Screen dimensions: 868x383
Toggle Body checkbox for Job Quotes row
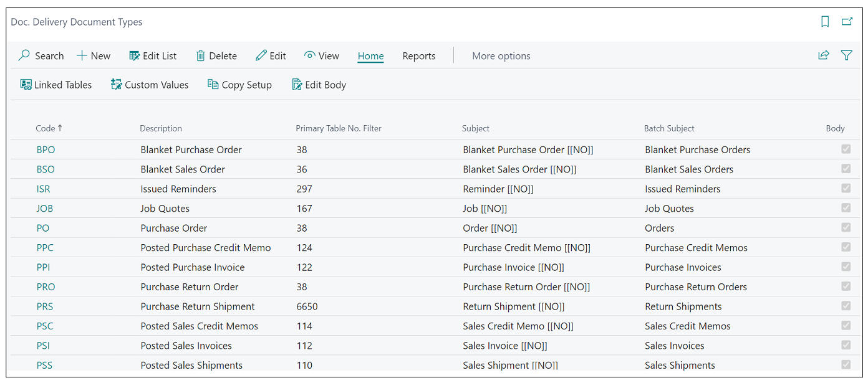click(x=846, y=208)
